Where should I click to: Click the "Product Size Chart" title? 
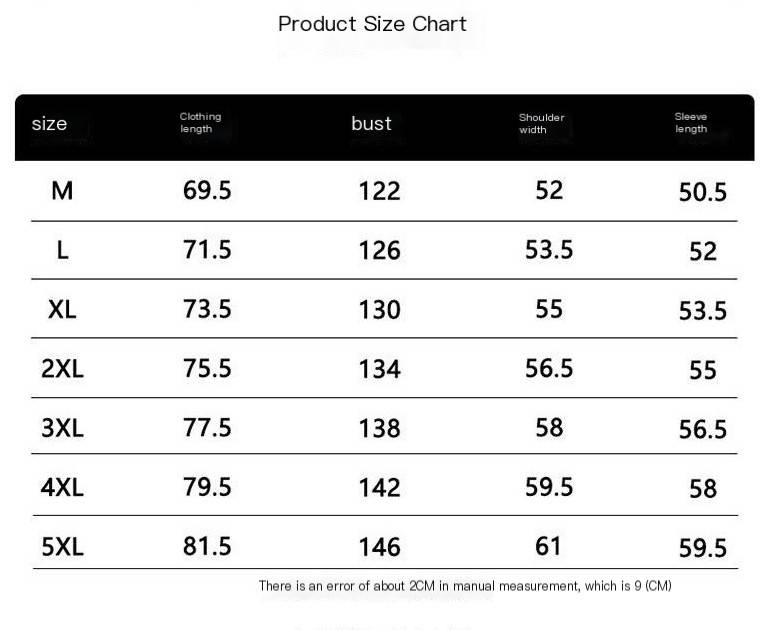tap(372, 24)
